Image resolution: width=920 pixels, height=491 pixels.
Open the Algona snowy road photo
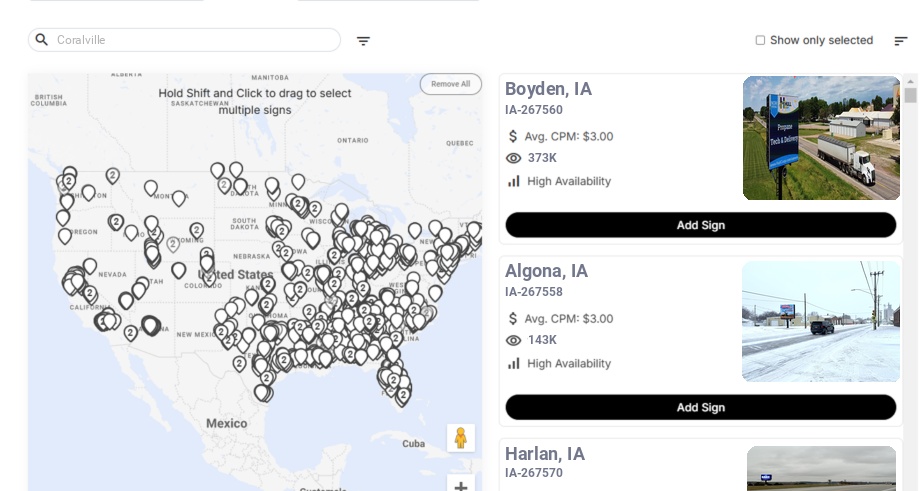[821, 321]
